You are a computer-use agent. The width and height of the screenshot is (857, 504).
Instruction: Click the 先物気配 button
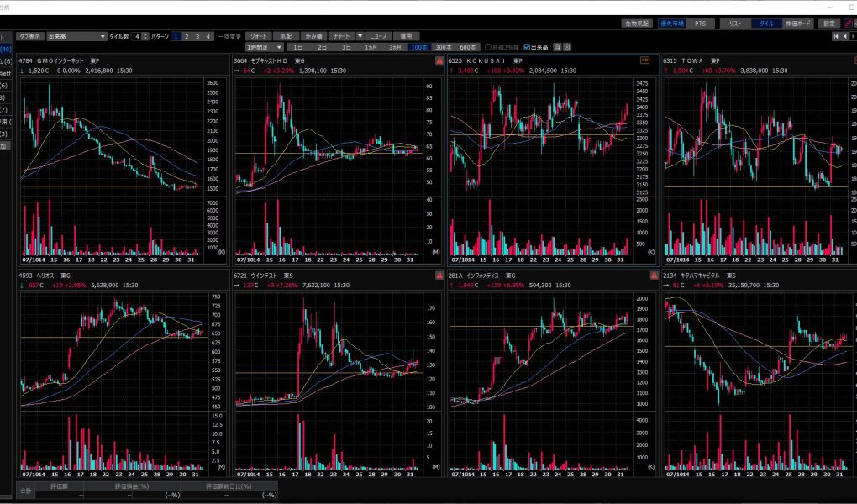(x=638, y=24)
